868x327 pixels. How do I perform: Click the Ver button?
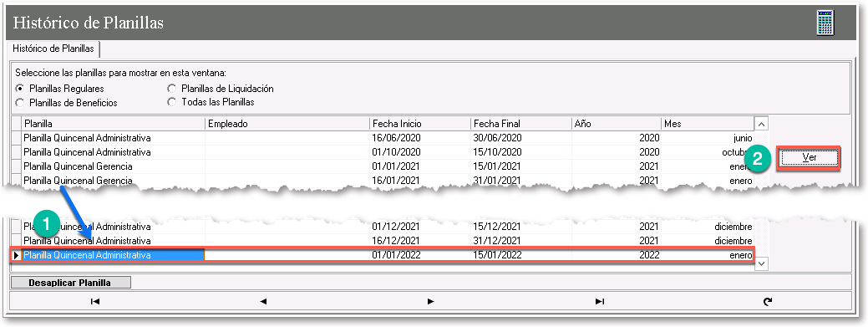[810, 158]
